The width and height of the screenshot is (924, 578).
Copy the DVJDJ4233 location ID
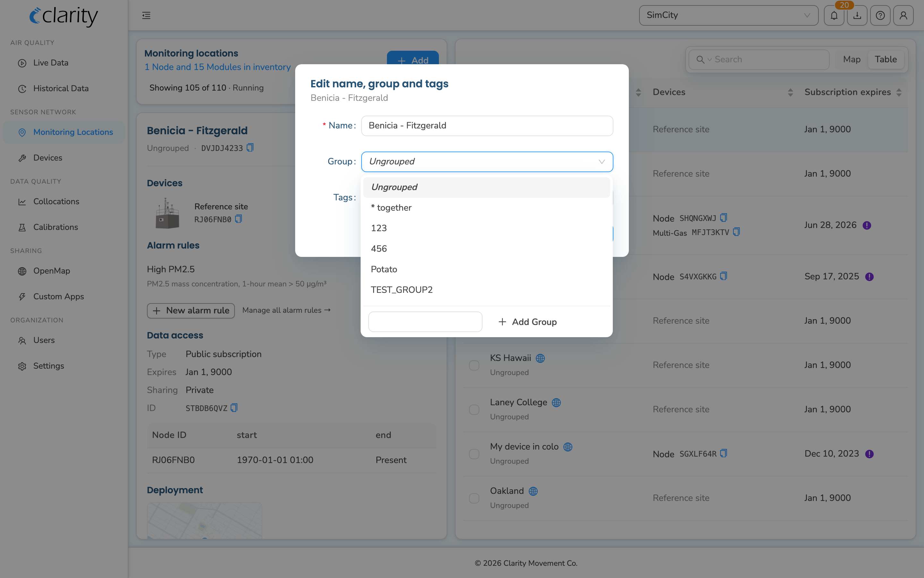point(250,148)
